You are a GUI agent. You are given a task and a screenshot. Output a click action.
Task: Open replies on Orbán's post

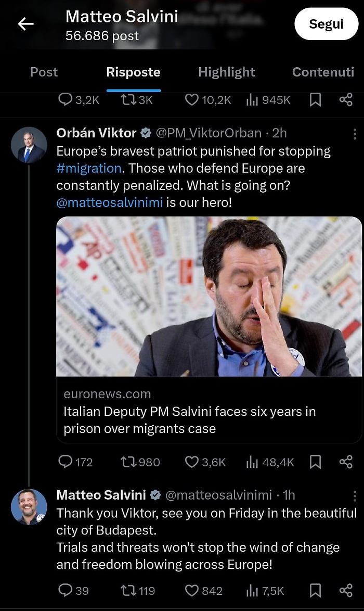[65, 462]
